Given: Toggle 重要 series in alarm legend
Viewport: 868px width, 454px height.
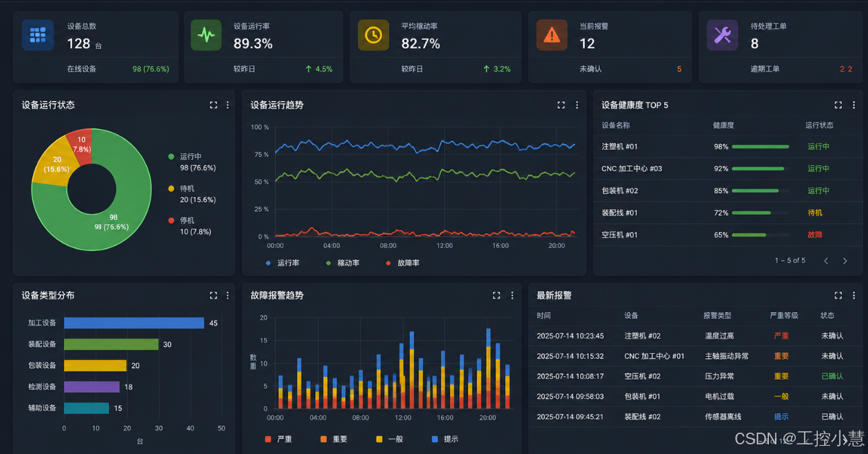Looking at the screenshot, I should (x=334, y=439).
